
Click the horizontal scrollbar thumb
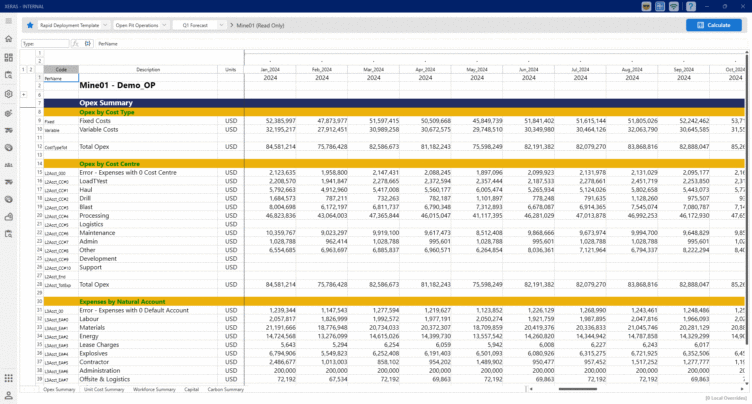click(577, 389)
